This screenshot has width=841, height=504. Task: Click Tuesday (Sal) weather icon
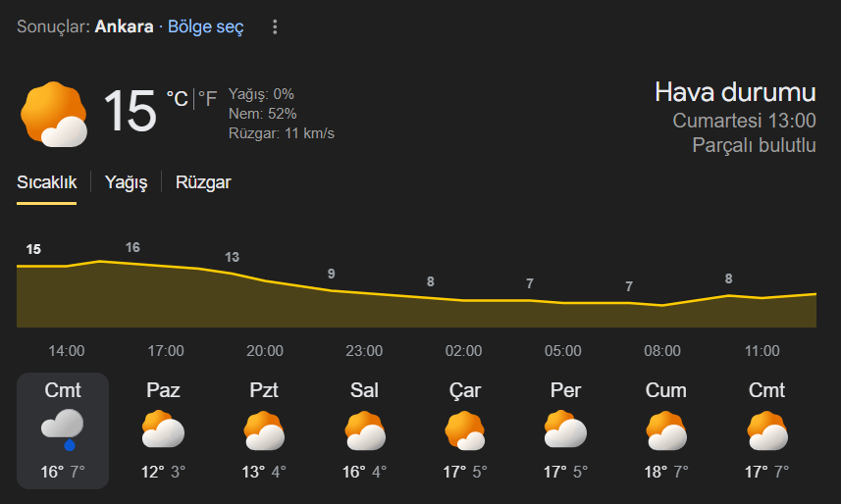[365, 429]
